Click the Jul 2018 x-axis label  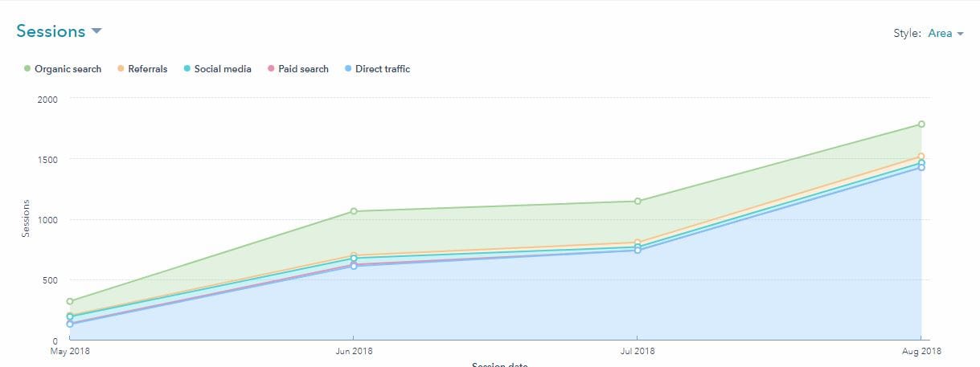click(x=638, y=351)
